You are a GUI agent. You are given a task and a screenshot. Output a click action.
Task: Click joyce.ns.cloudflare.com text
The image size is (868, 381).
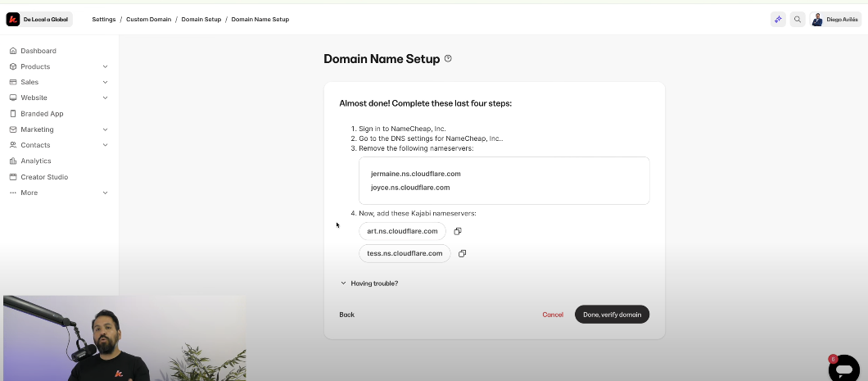point(410,188)
